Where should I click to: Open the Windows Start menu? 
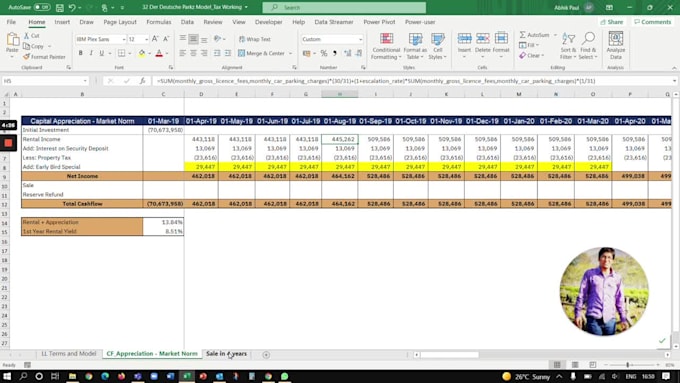point(7,376)
